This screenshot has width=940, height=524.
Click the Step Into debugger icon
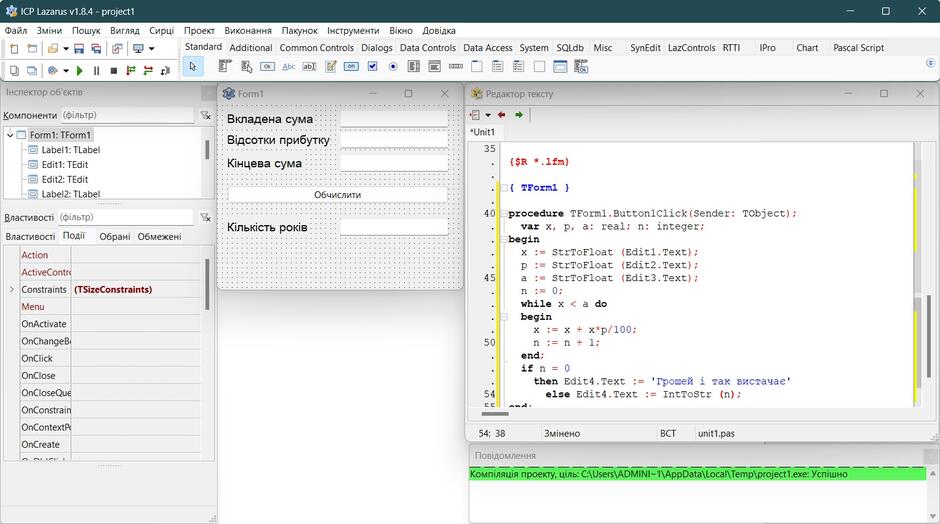coord(131,71)
